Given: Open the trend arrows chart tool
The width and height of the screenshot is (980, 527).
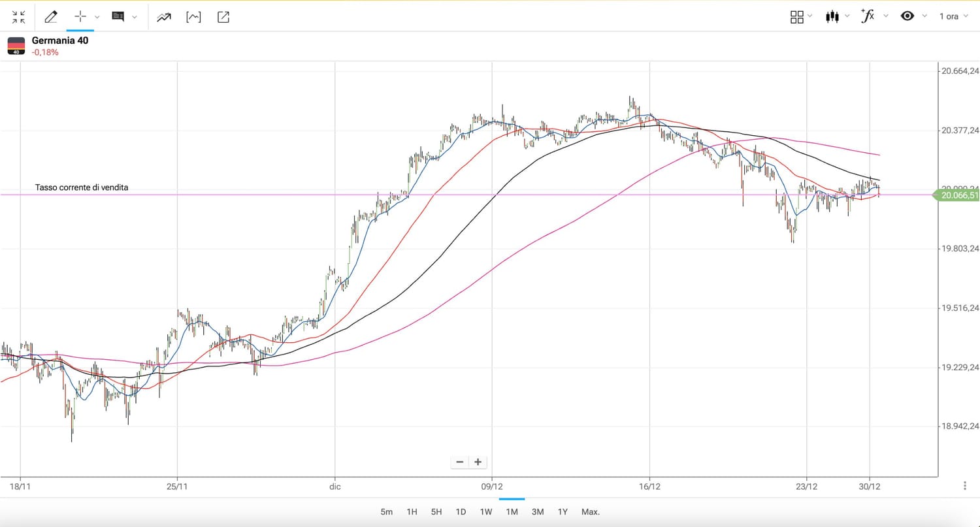Looking at the screenshot, I should click(163, 17).
